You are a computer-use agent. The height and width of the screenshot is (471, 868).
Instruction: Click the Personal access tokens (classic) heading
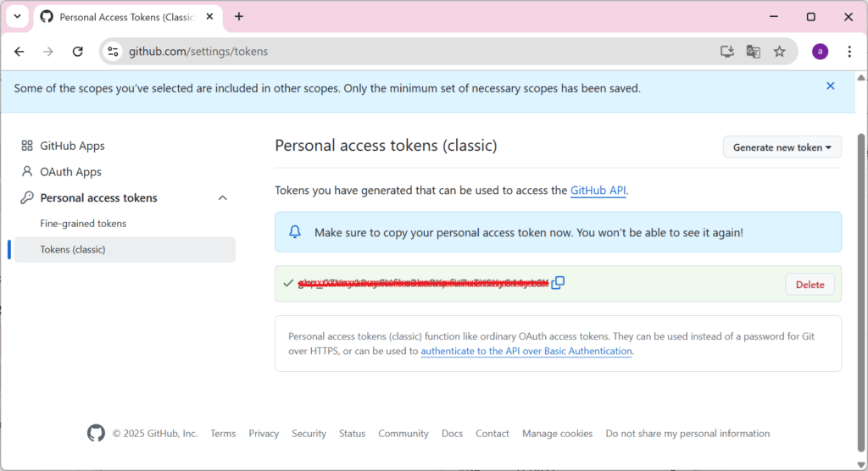click(386, 146)
